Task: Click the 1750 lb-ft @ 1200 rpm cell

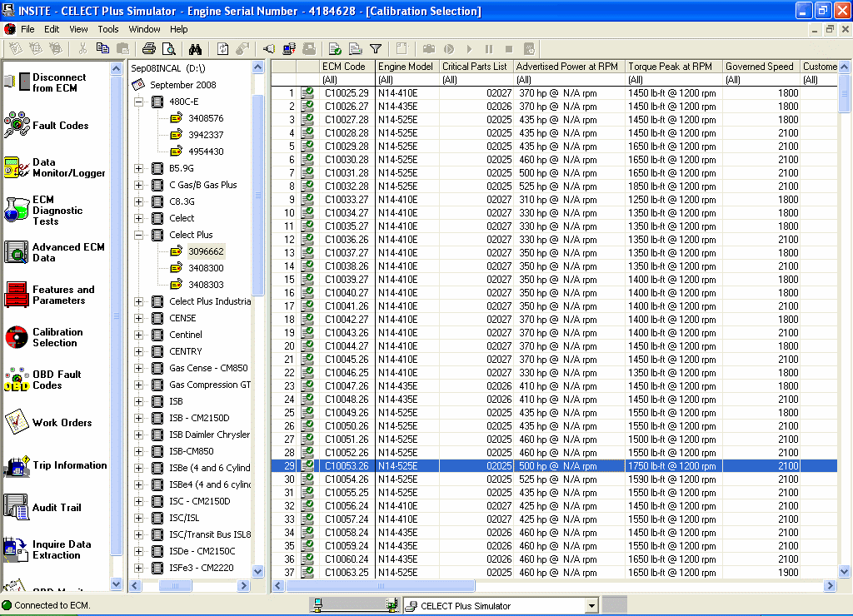Action: (673, 466)
